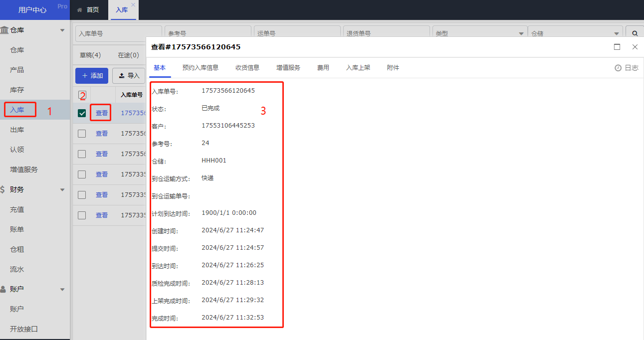The height and width of the screenshot is (340, 644).
Task: Close the 查看#17573566120645 dialog
Action: coord(635,47)
